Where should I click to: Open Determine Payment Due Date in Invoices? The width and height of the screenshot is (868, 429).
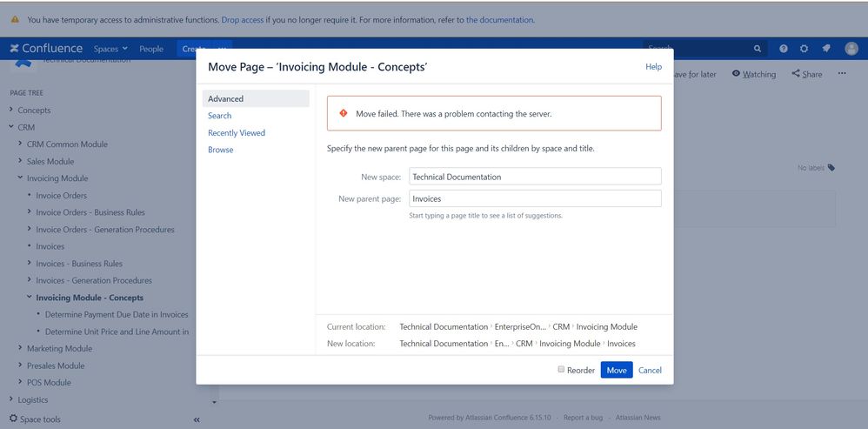(x=117, y=314)
